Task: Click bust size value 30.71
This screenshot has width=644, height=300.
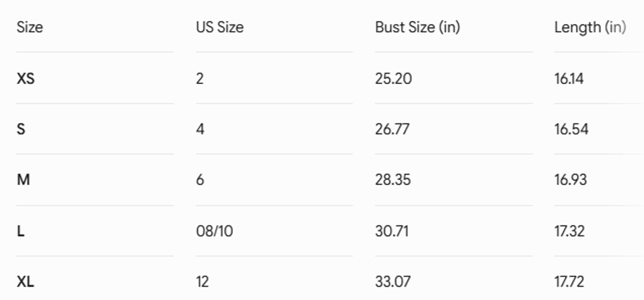Action: [x=392, y=231]
